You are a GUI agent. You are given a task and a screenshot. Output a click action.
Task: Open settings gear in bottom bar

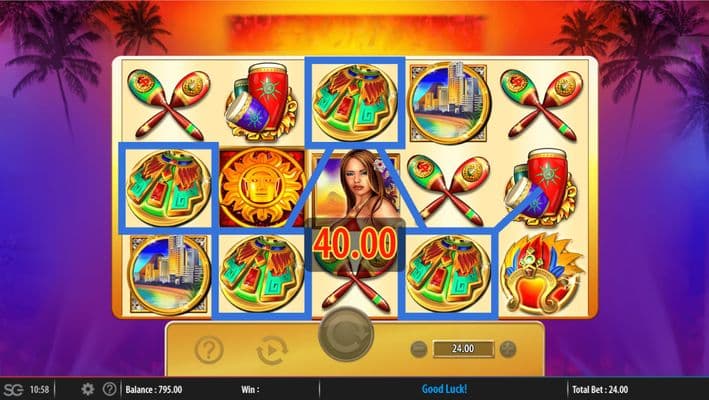88,389
